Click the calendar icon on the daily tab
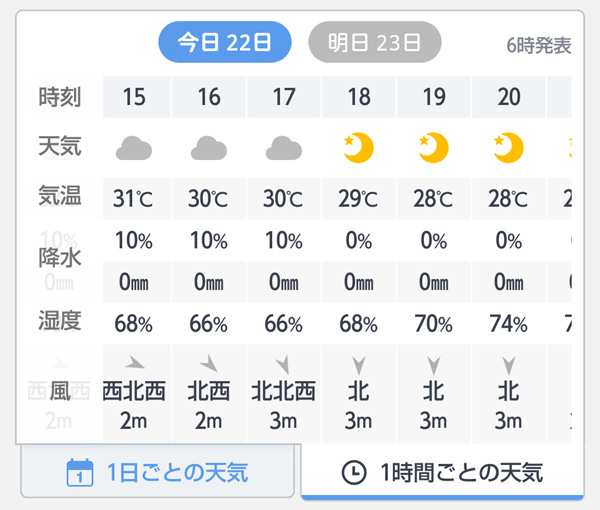Image resolution: width=600 pixels, height=510 pixels. 79,472
